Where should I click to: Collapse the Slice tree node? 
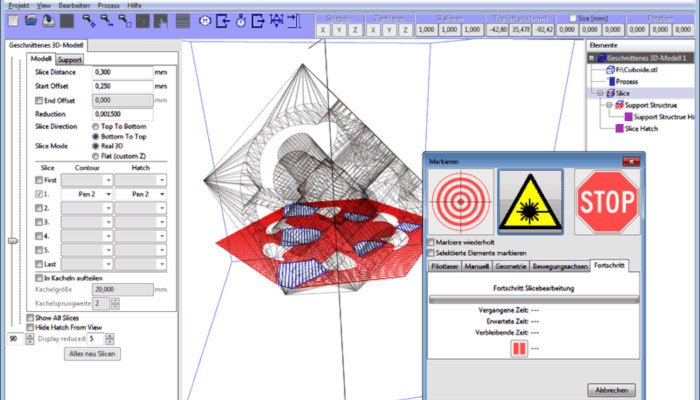[x=600, y=93]
